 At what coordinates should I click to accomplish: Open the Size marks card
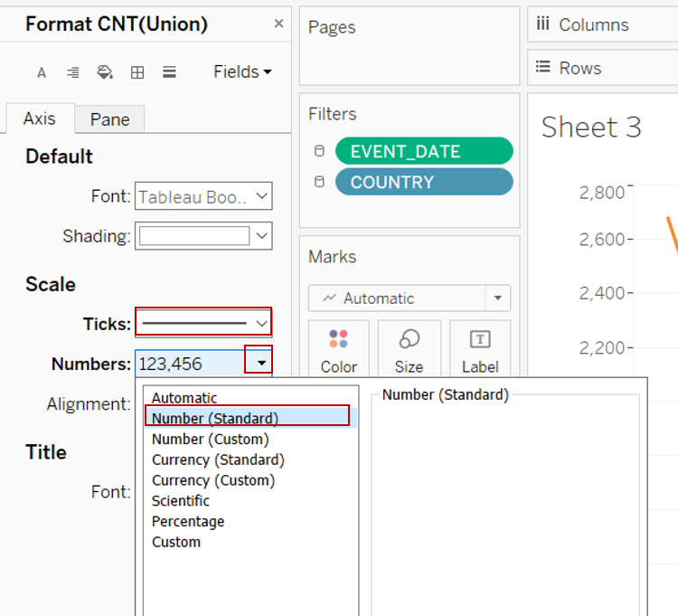tap(409, 348)
